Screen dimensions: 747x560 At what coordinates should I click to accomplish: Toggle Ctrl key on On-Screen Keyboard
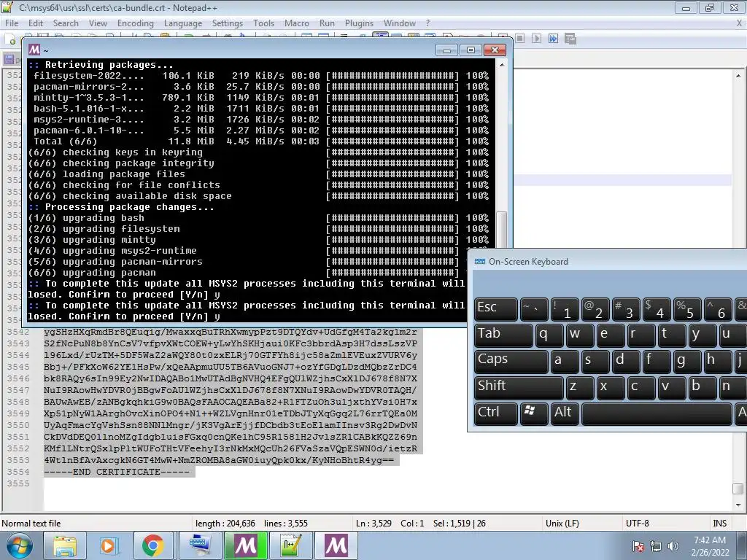click(496, 413)
